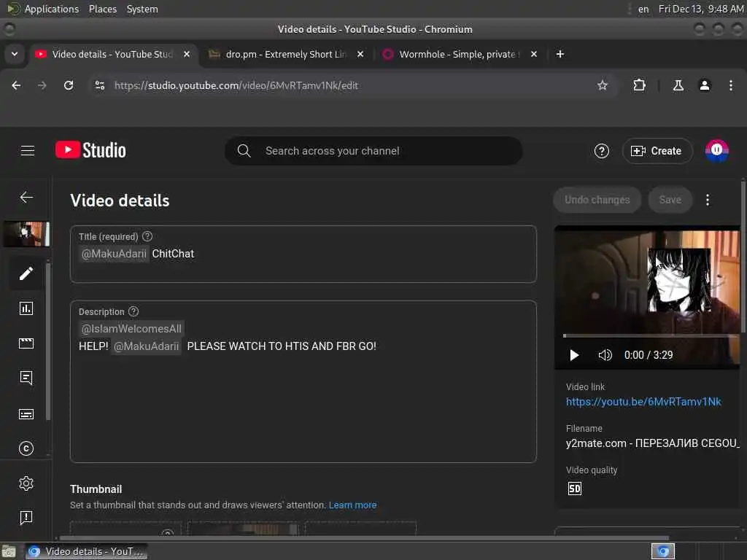Click the browser back arrow

pos(16,85)
